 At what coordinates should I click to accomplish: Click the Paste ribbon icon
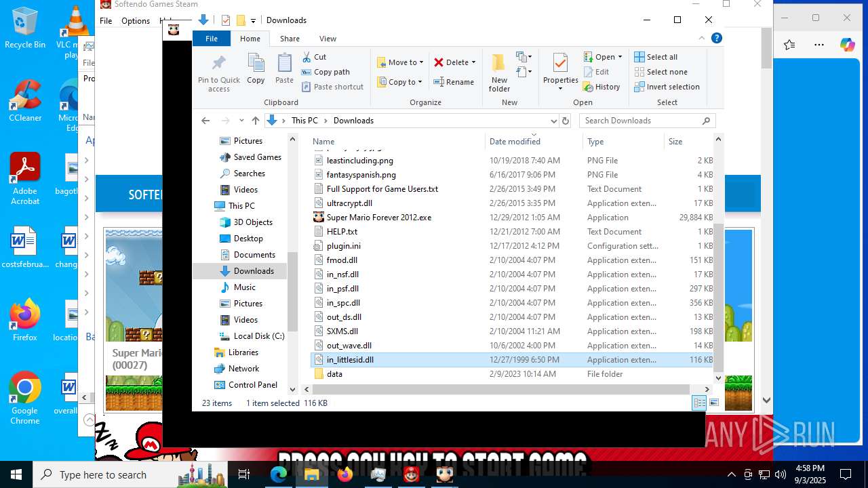coord(284,68)
